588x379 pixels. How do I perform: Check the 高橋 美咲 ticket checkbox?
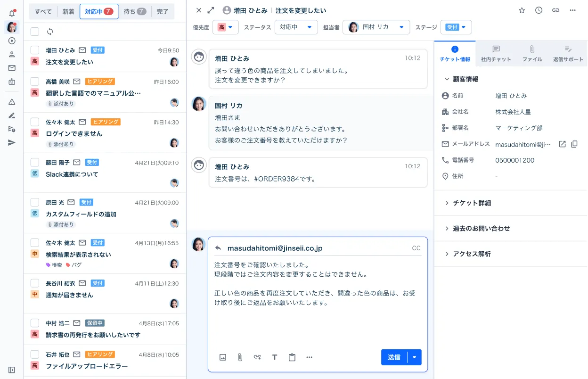pyautogui.click(x=35, y=82)
